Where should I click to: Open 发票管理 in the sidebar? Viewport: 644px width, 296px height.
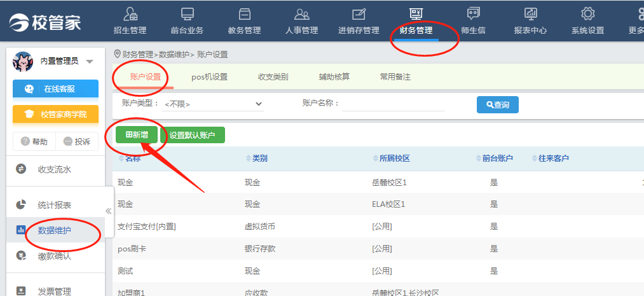tap(55, 291)
